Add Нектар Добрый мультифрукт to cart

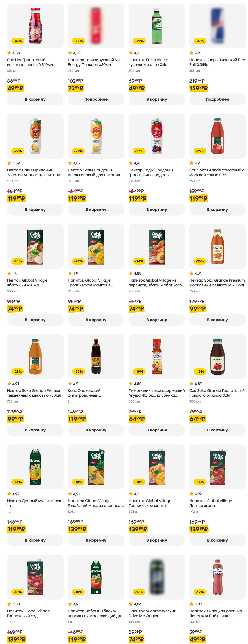[x=35, y=540]
